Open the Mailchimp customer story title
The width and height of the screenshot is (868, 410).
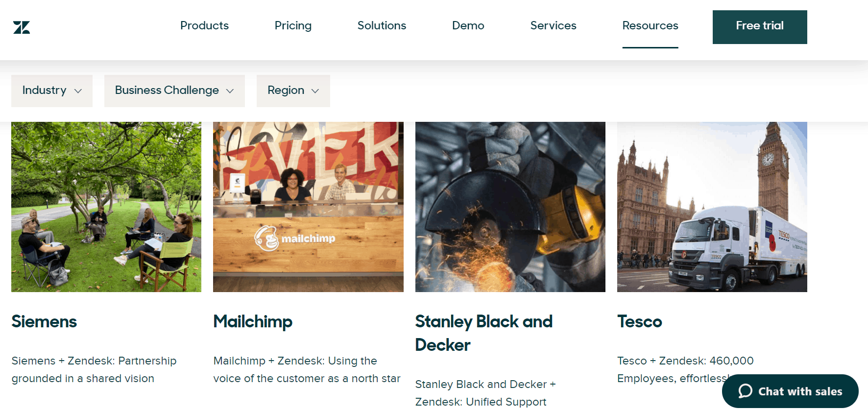(253, 322)
